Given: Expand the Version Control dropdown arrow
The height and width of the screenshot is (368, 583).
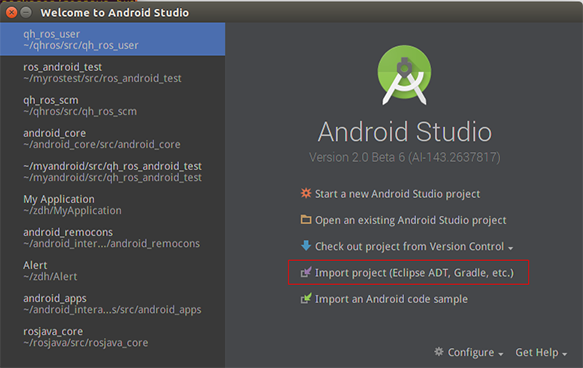Looking at the screenshot, I should coord(510,248).
